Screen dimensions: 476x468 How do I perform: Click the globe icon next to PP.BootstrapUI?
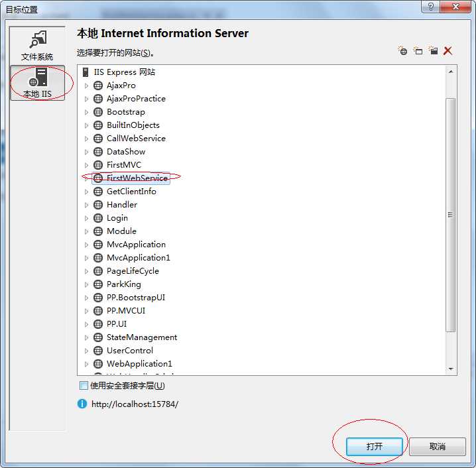(x=98, y=298)
